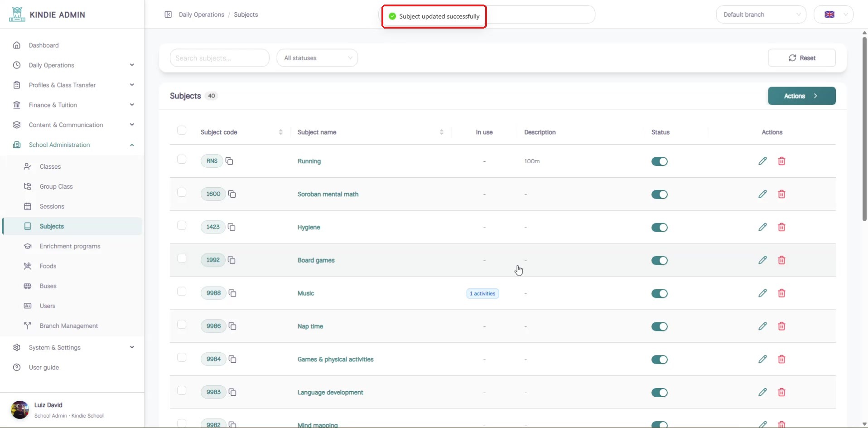Viewport: 868px width, 428px height.
Task: Open the 1 activities badge for Music
Action: click(483, 294)
